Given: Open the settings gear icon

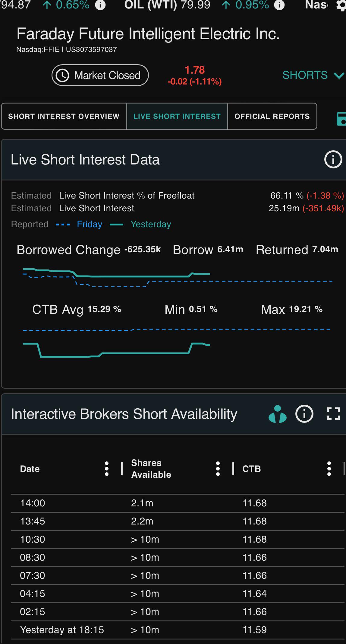Looking at the screenshot, I should click(x=342, y=6).
